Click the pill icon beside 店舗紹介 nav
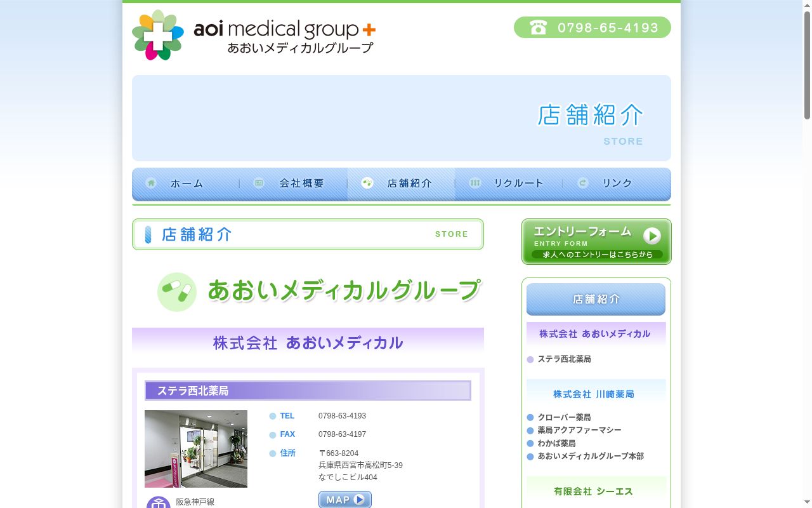This screenshot has height=508, width=812. click(x=367, y=183)
